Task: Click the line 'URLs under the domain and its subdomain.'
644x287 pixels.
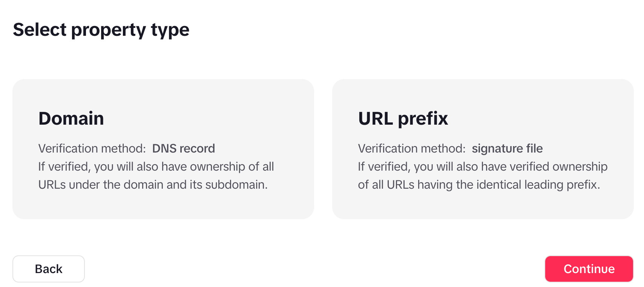Action: (153, 185)
